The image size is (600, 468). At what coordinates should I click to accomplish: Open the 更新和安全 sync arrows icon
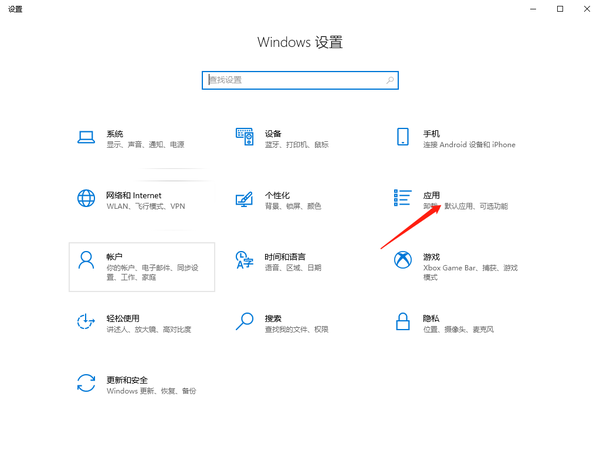(86, 383)
